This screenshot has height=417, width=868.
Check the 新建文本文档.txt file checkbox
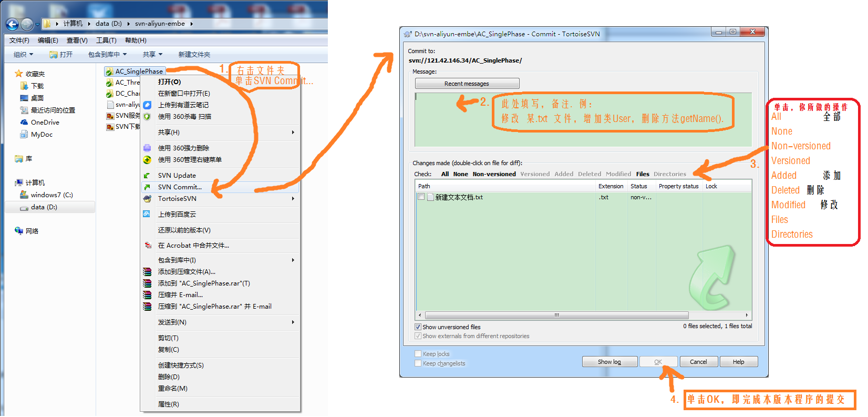[x=421, y=197]
